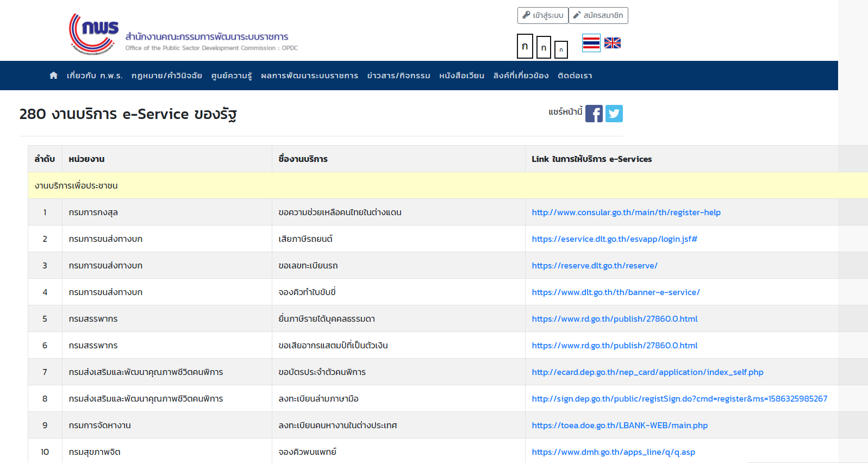Click the งานบริการเพื่อประชาชน section row
The width and height of the screenshot is (868, 463).
[x=448, y=186]
